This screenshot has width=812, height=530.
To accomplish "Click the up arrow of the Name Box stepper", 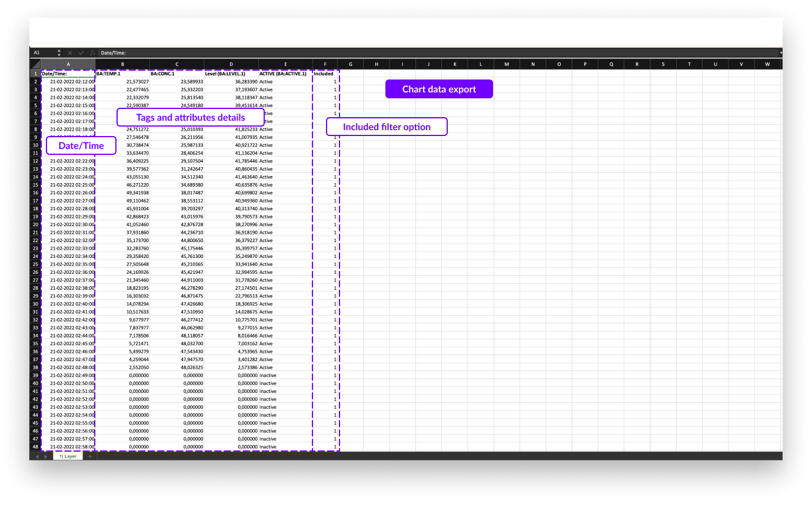I will pos(59,50).
